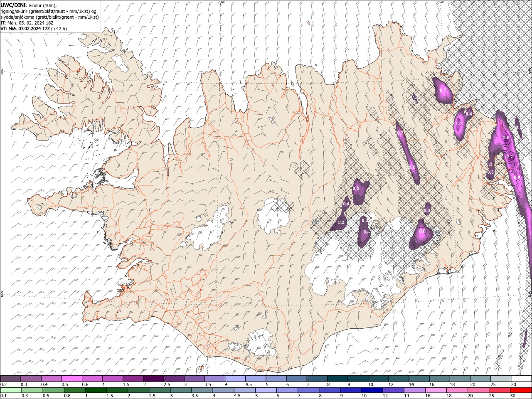Image resolution: width=532 pixels, height=399 pixels.
Task: Pick dark green bottom-row swatch between 1 and 1.5
Action: pyautogui.click(x=96, y=390)
